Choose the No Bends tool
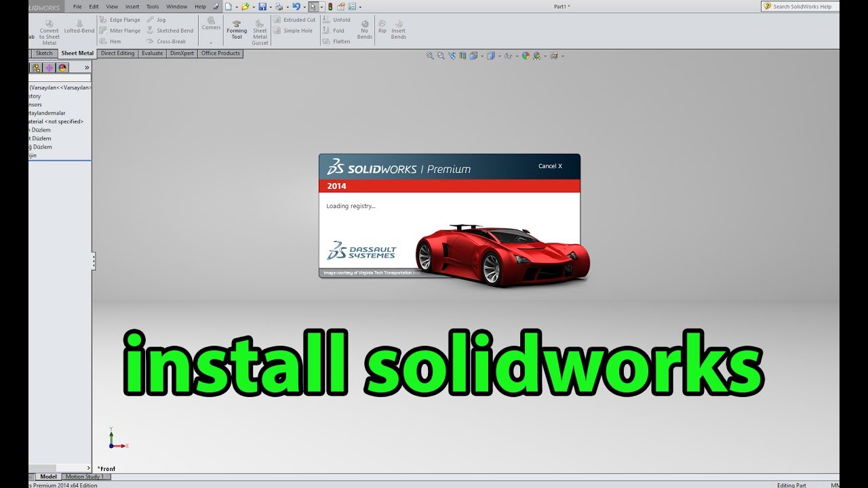Viewport: 868px width, 488px height. (x=365, y=29)
